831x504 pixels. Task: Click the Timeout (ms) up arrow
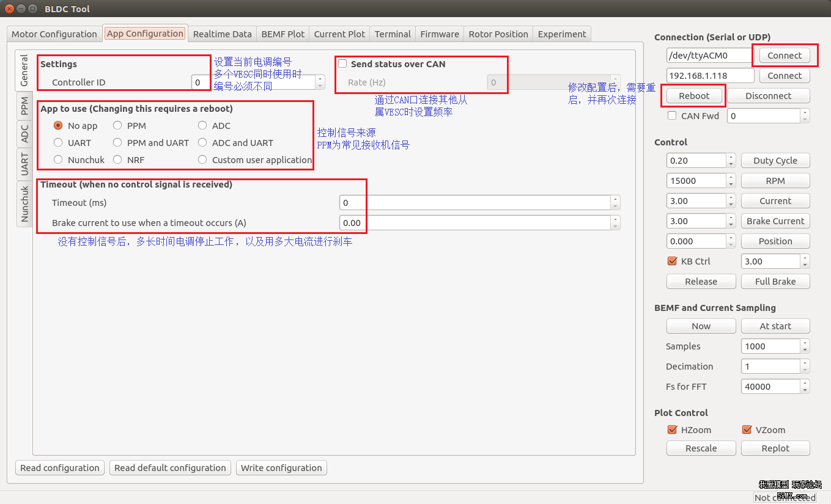[x=616, y=199]
